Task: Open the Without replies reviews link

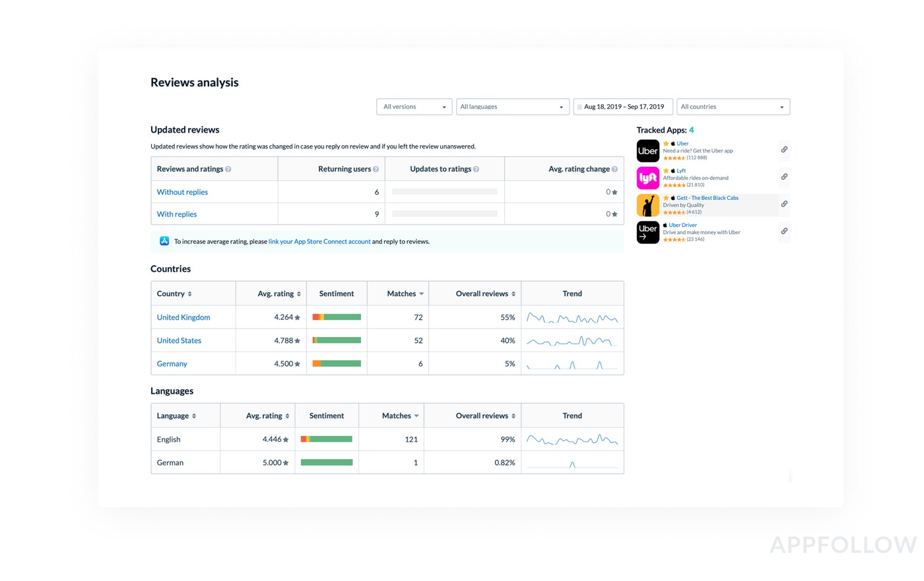Action: pyautogui.click(x=182, y=193)
